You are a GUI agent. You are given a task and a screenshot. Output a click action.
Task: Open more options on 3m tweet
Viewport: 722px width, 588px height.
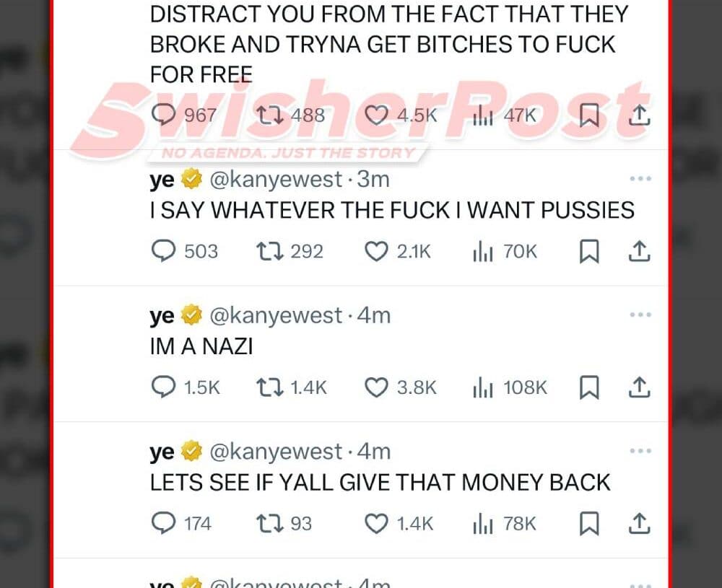click(640, 178)
